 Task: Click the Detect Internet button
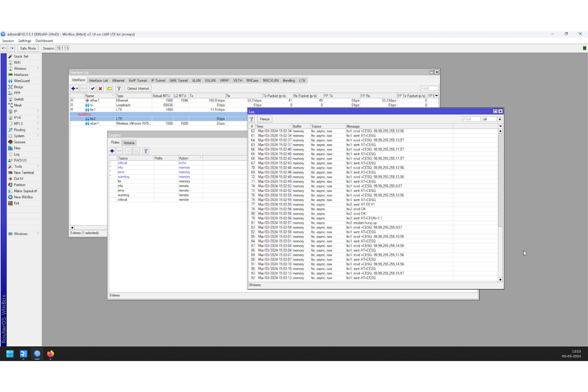138,88
